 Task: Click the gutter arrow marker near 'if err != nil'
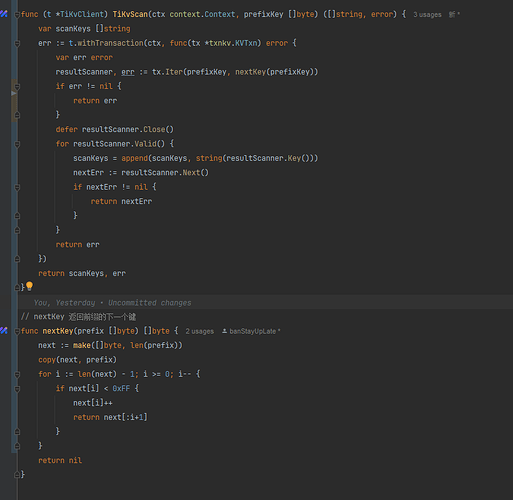click(x=14, y=93)
